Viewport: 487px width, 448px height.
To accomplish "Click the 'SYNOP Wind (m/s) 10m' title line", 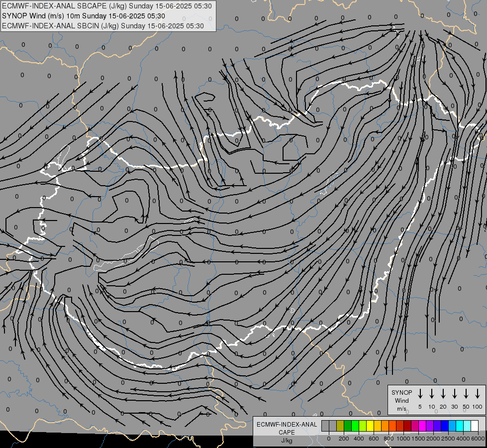I will 84,16.
